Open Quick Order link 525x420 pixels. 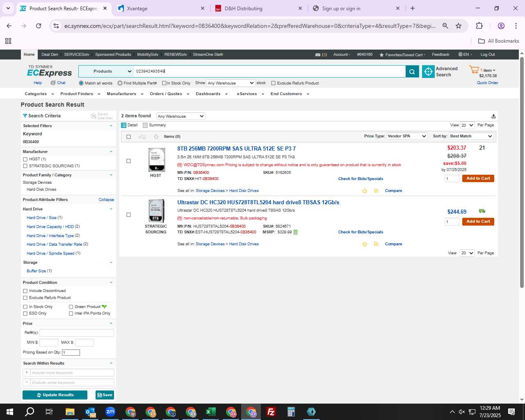(x=487, y=83)
